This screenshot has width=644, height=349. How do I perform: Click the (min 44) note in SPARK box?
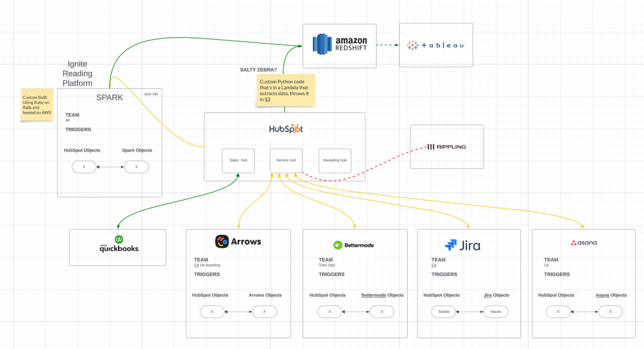click(x=151, y=94)
